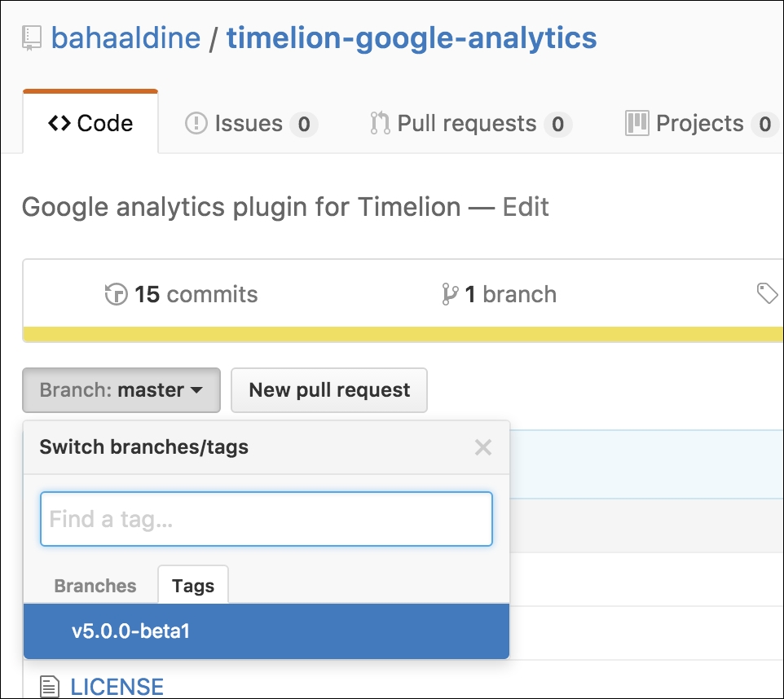Click the Projects board icon

637,123
